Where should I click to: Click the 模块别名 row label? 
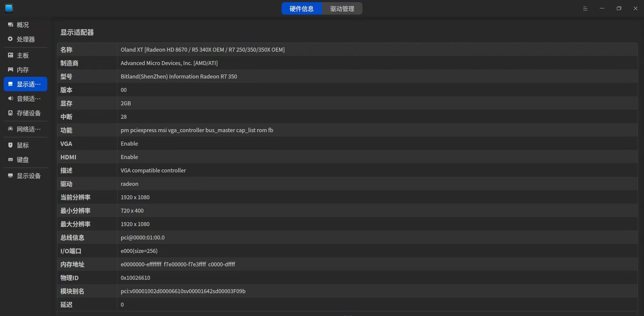point(72,291)
